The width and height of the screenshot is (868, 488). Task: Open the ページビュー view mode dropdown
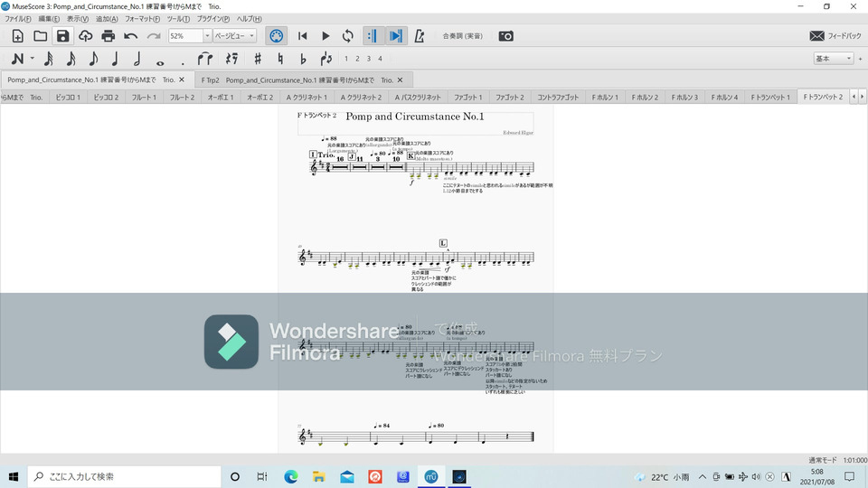[x=235, y=36]
